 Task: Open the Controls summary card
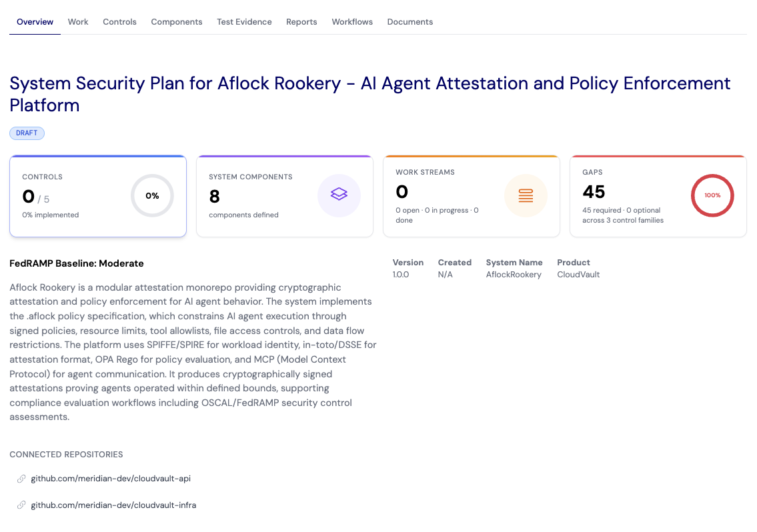coord(98,196)
